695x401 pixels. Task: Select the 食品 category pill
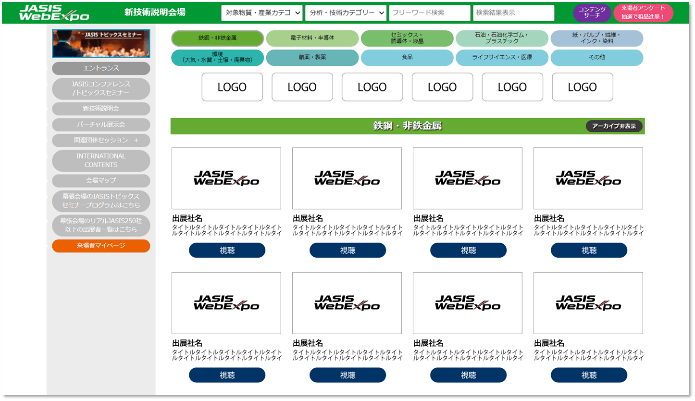407,58
